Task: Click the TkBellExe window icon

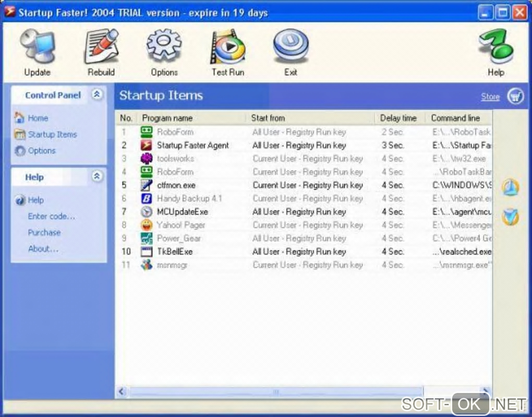Action: point(146,252)
